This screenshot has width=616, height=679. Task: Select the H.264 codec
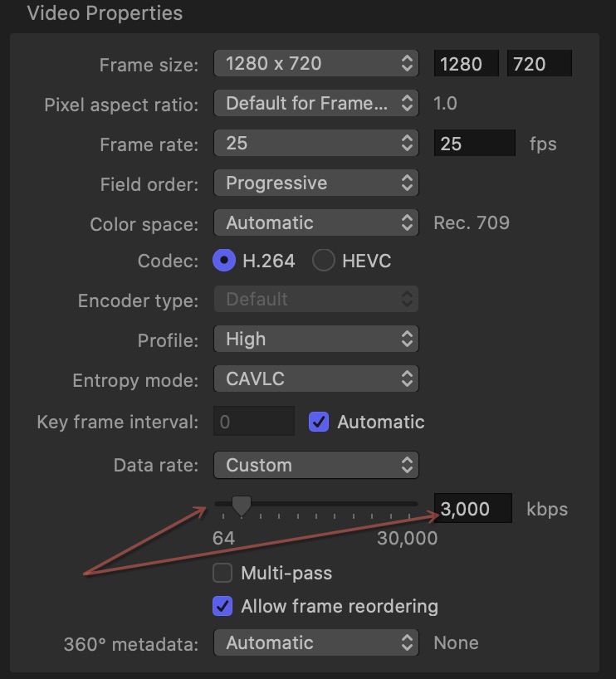click(222, 261)
